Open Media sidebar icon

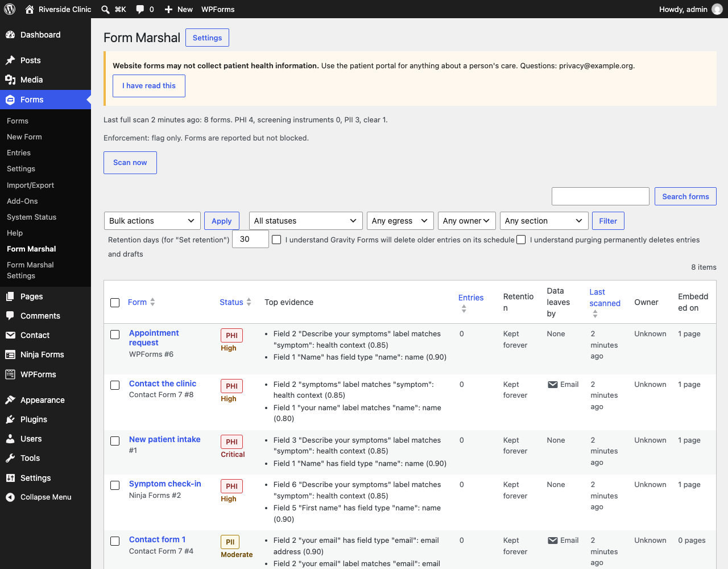point(10,80)
